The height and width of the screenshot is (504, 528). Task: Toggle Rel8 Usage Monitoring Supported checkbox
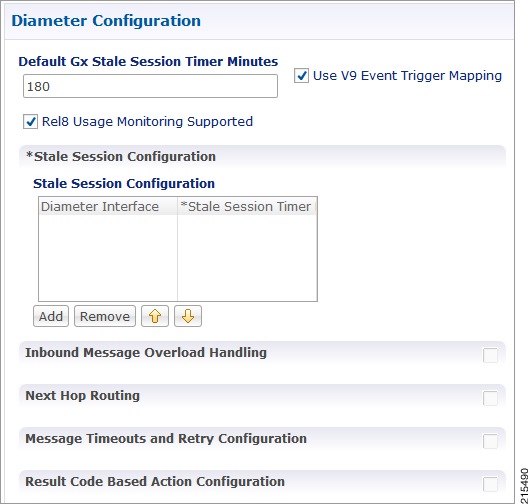click(30, 122)
